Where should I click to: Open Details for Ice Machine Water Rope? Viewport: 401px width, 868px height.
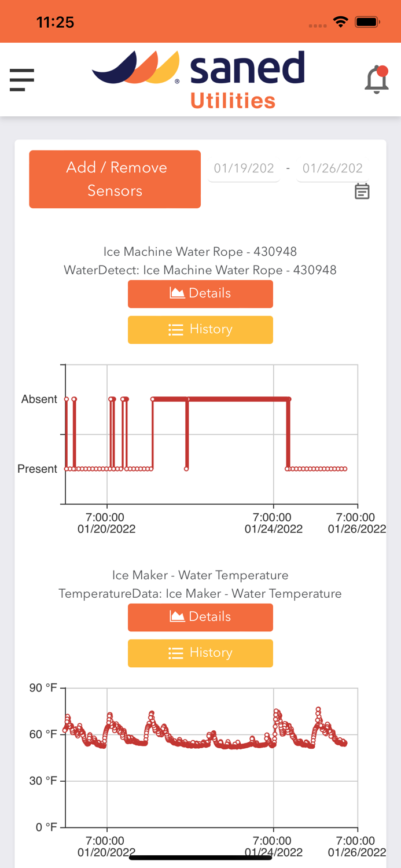click(200, 293)
